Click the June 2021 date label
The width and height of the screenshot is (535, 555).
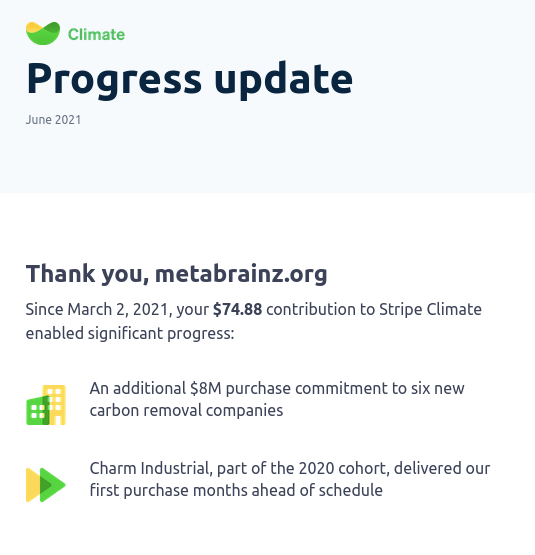(53, 120)
